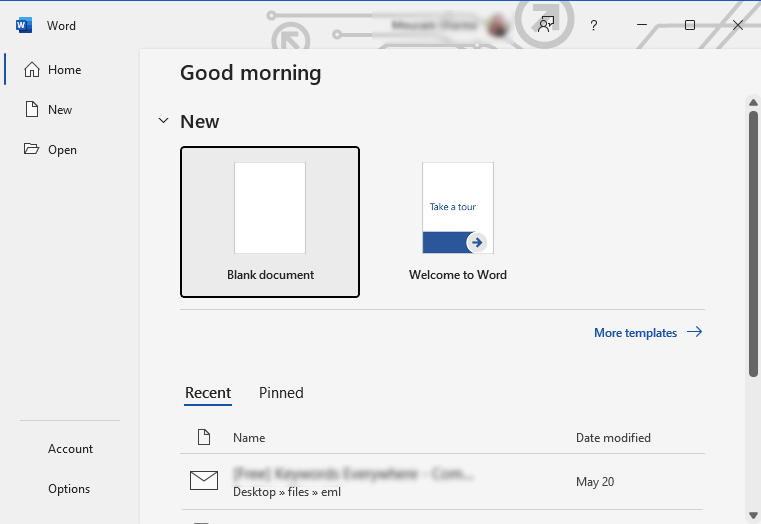Maximize the Word window
This screenshot has width=761, height=524.
[x=690, y=25]
